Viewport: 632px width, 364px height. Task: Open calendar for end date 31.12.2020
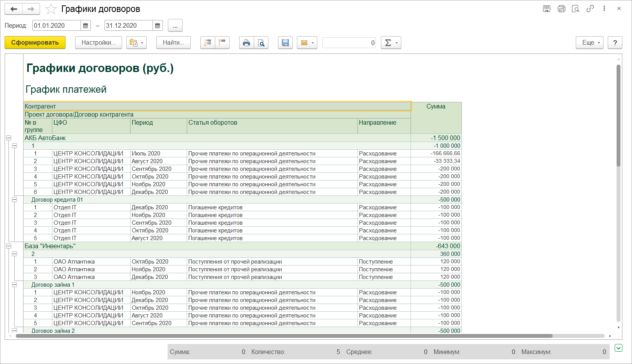pos(158,26)
